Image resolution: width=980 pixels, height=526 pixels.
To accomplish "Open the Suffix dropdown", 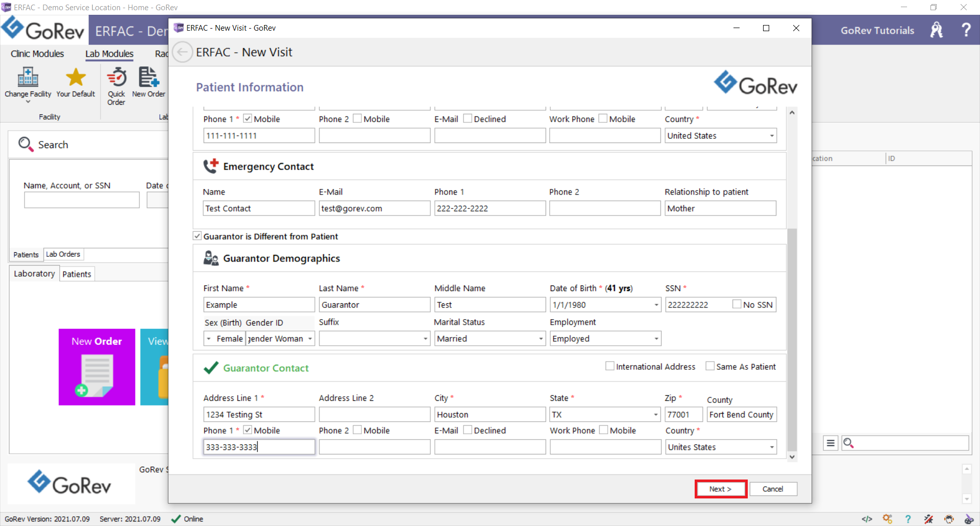I will 425,339.
